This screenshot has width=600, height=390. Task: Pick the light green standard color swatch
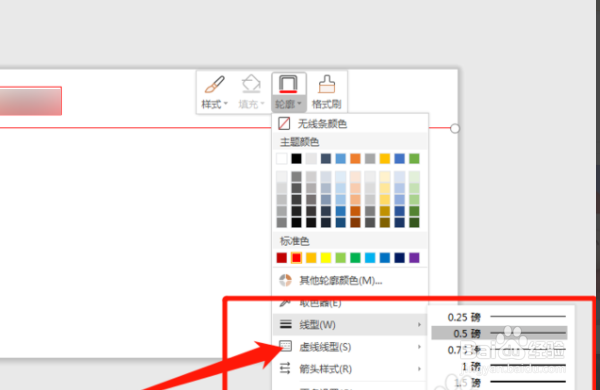(341, 258)
